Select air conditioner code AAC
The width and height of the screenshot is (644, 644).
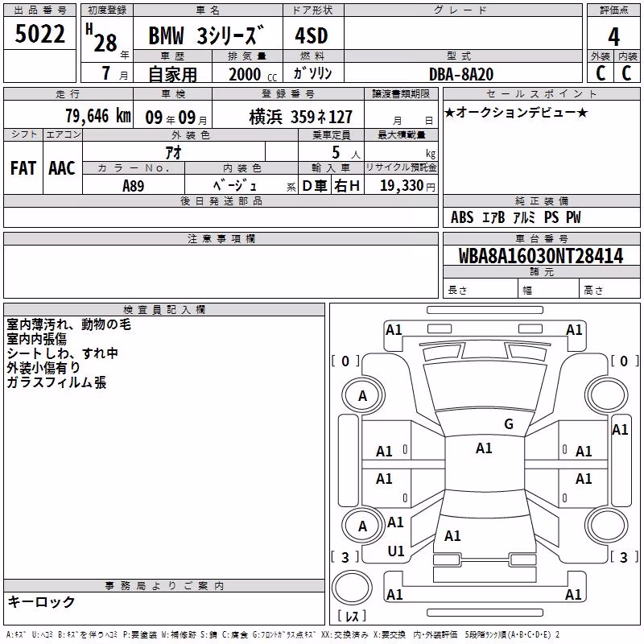pyautogui.click(x=62, y=168)
